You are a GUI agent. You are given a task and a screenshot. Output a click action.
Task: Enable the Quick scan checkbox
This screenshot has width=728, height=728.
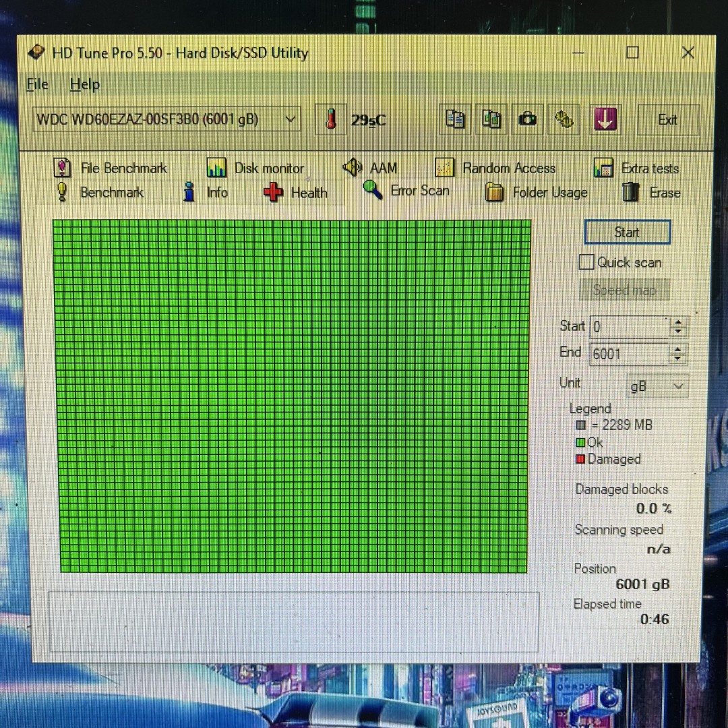pos(586,262)
